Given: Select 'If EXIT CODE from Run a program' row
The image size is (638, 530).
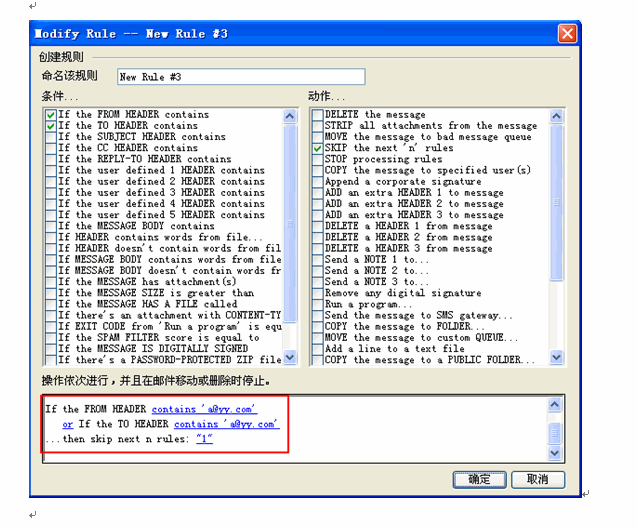Looking at the screenshot, I should tap(170, 327).
